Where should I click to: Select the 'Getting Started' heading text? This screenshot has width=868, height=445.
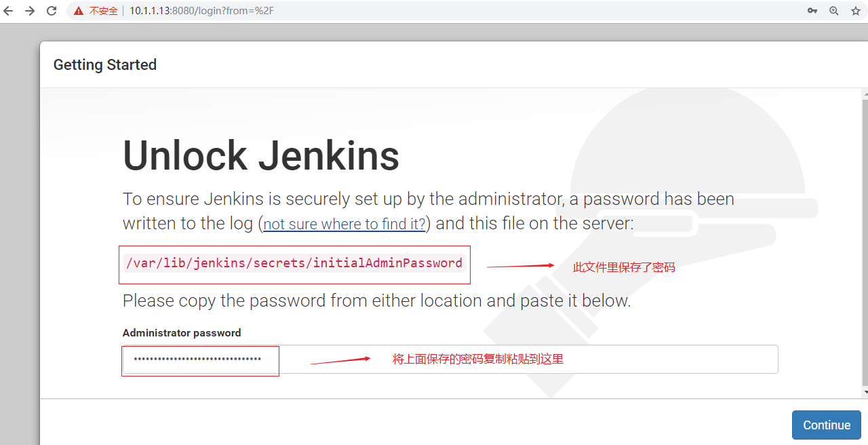[105, 64]
